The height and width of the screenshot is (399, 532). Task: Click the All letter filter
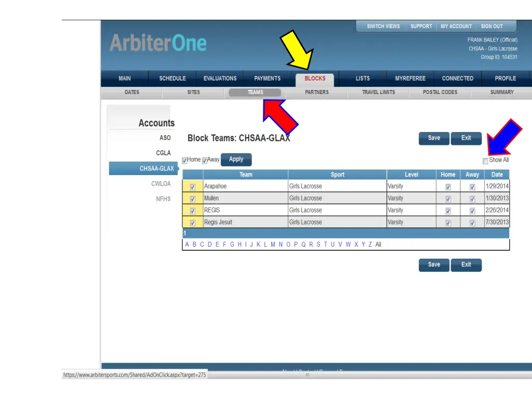click(x=378, y=244)
